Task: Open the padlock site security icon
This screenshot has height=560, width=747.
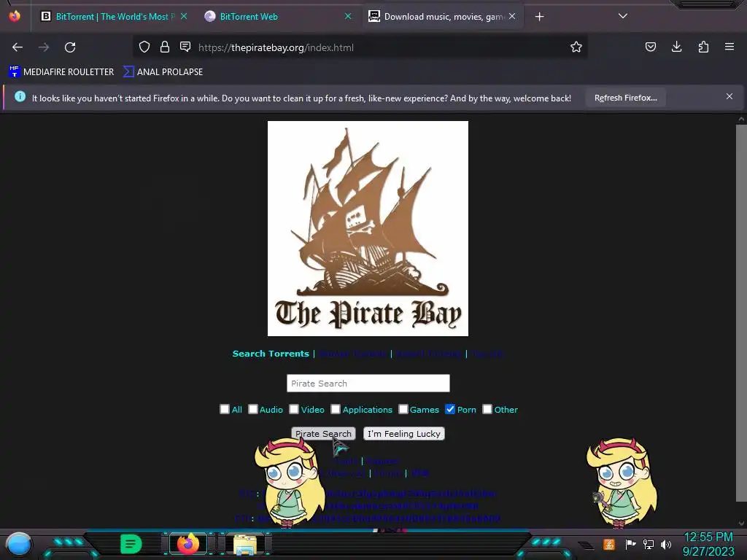Action: pos(165,47)
